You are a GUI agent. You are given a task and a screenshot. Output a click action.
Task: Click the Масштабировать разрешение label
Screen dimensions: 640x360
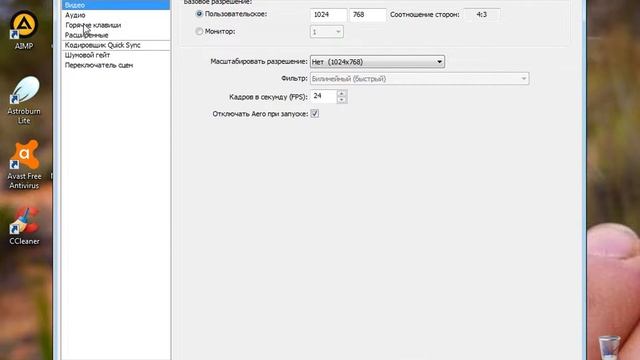click(x=259, y=62)
